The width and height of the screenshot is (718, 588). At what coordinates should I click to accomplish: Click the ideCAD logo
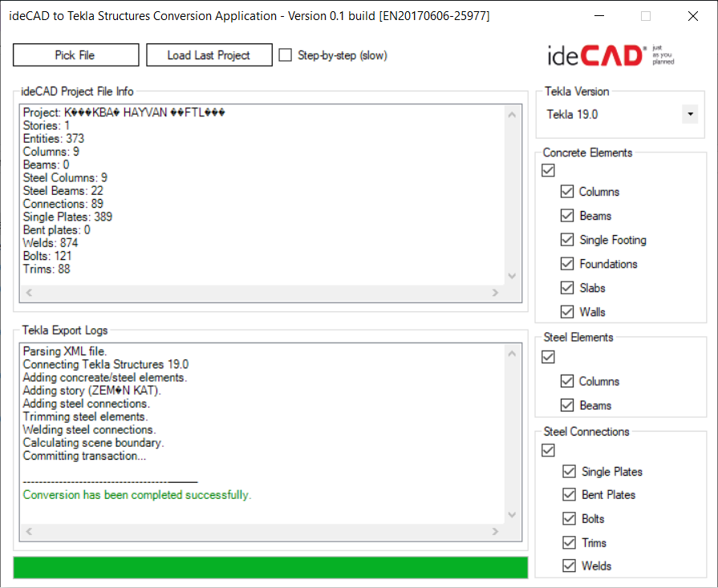[x=611, y=55]
